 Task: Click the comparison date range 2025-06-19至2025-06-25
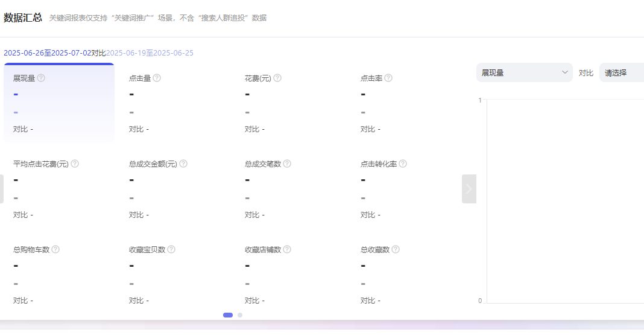(x=150, y=53)
